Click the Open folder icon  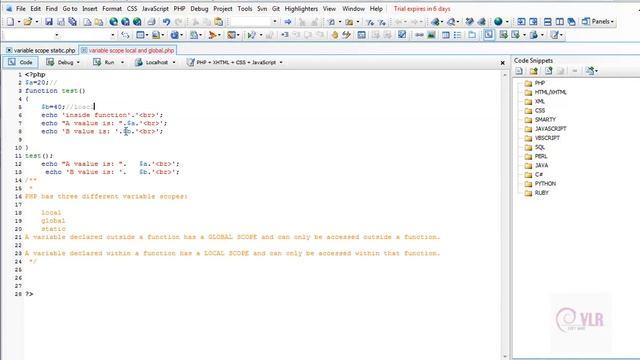point(28,22)
